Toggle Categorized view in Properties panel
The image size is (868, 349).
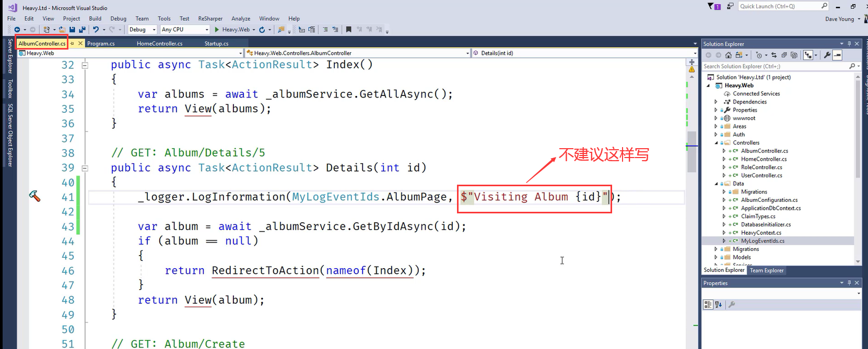[708, 305]
